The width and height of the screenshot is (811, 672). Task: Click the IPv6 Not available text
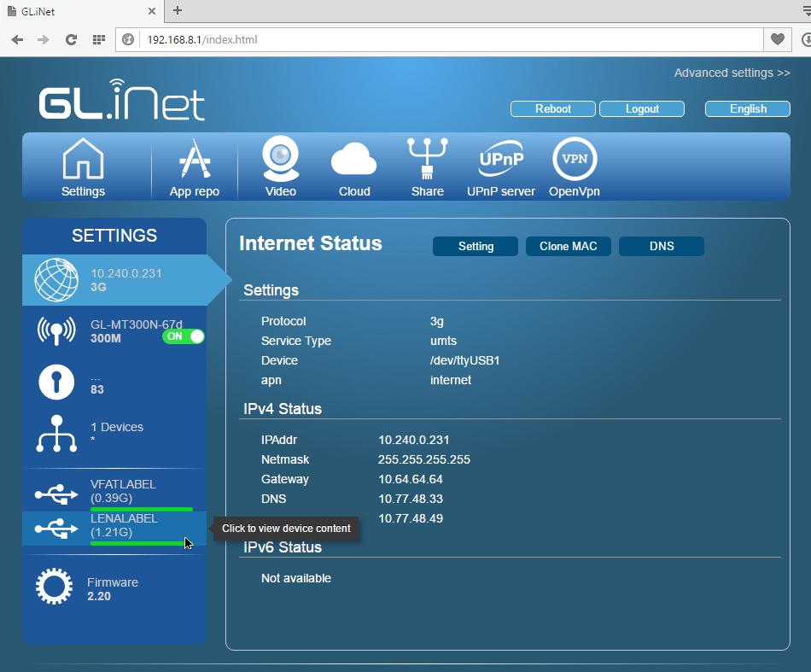[x=296, y=578]
